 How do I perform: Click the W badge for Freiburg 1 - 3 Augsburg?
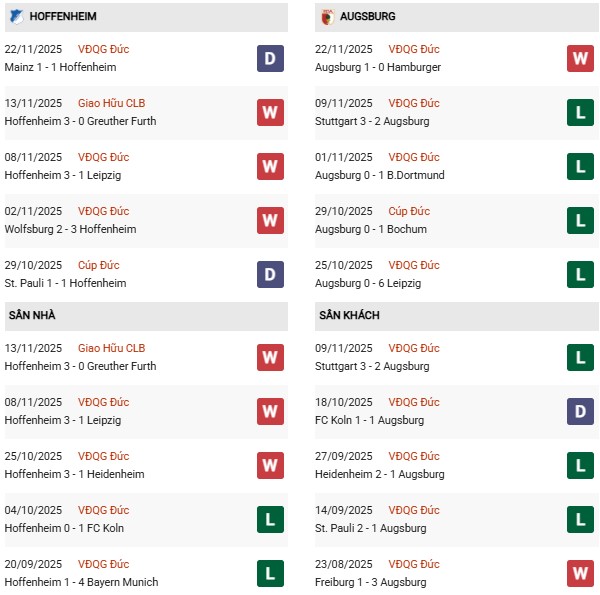580,573
